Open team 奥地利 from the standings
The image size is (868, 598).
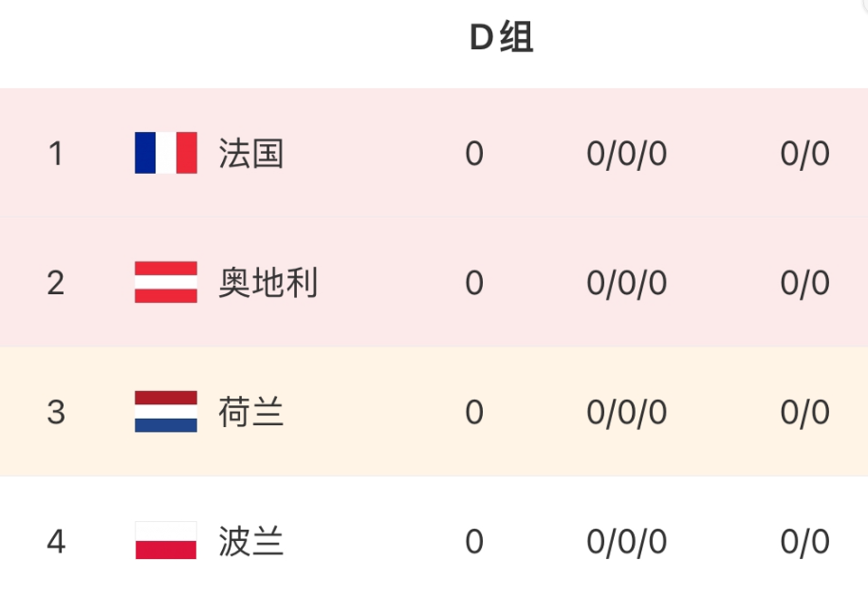pyautogui.click(x=268, y=283)
